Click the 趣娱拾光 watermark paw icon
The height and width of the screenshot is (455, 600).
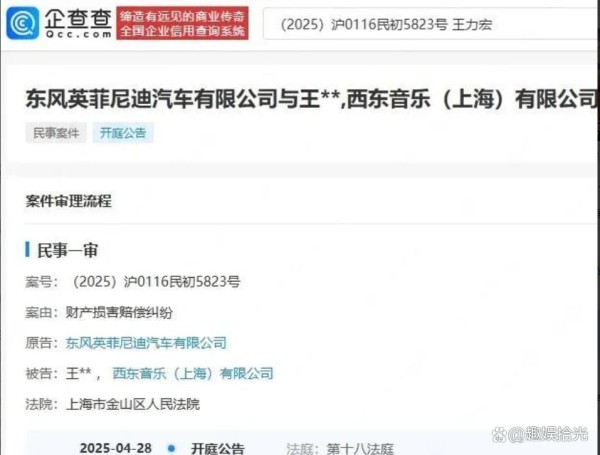499,434
